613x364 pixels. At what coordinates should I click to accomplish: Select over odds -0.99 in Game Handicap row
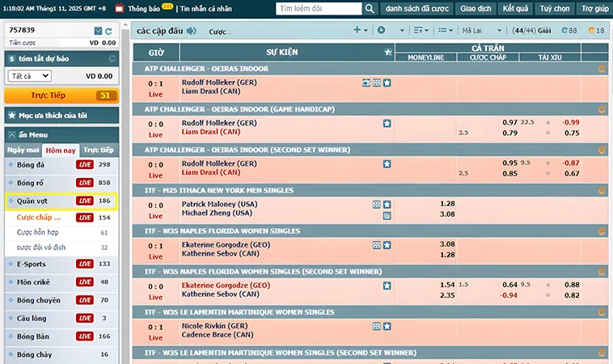click(x=571, y=122)
